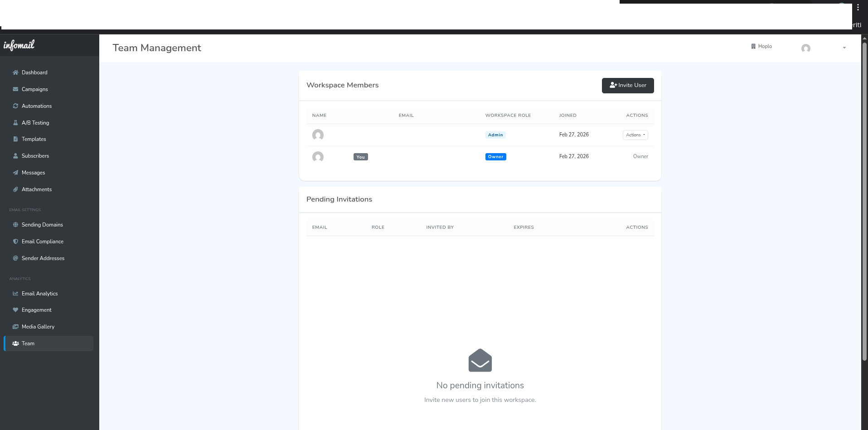Click the Sending Domains globe icon

[15, 225]
